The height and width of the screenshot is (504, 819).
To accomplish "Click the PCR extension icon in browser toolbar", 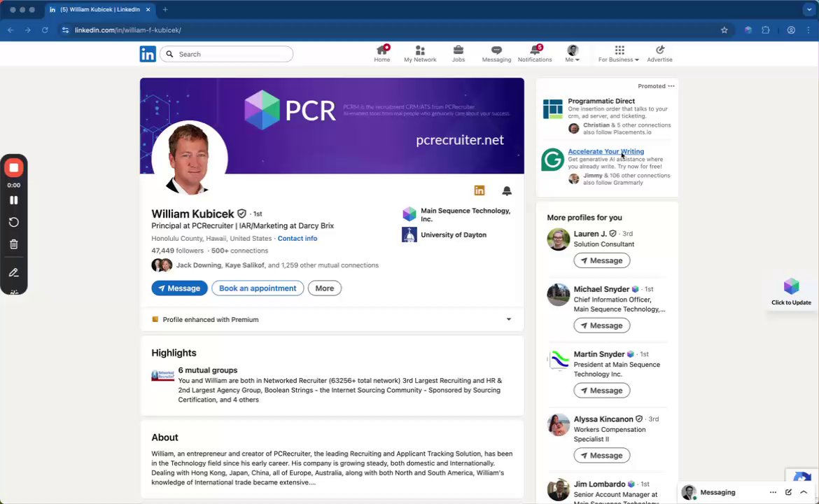I will (x=748, y=30).
